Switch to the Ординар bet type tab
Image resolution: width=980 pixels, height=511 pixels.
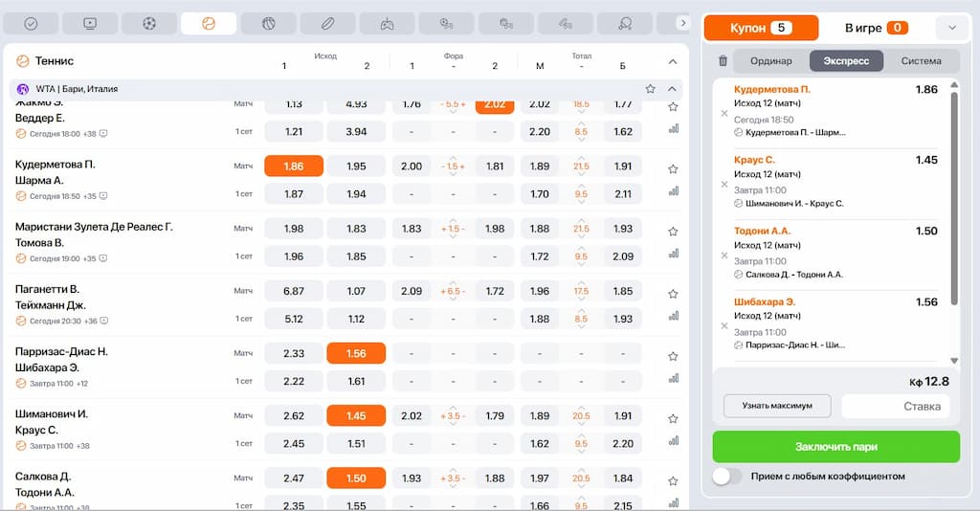(770, 61)
